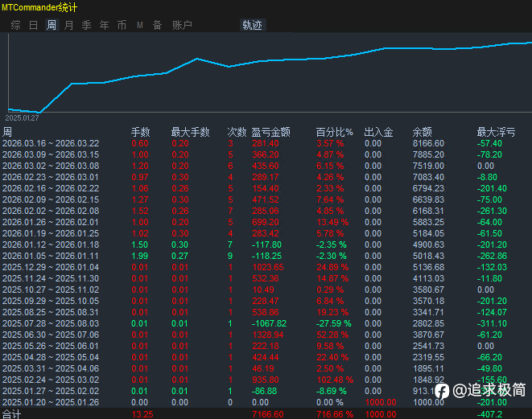
Task: Switch to the 综 summary tab
Action: (16, 25)
